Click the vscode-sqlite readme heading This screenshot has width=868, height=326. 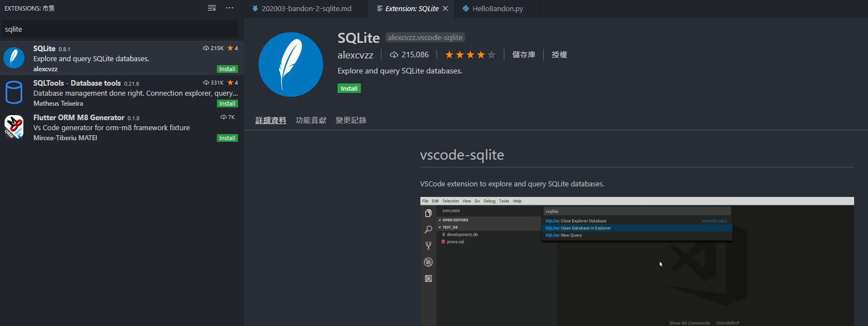(462, 155)
